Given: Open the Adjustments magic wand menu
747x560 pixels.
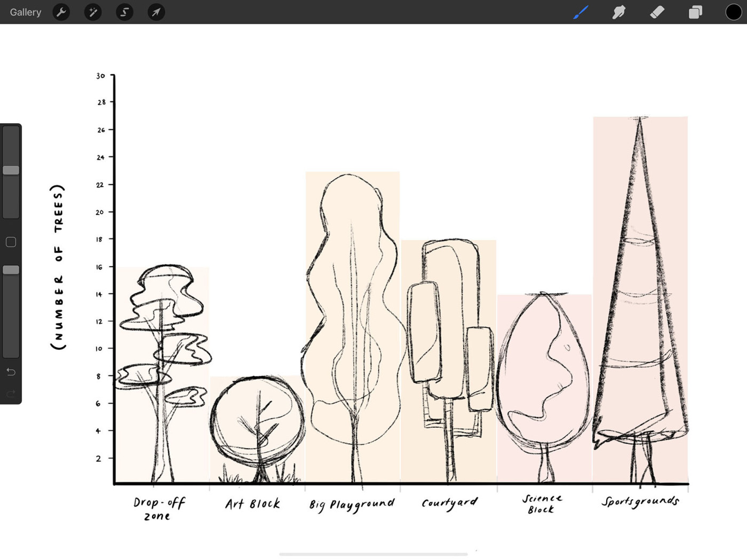Looking at the screenshot, I should click(x=93, y=12).
